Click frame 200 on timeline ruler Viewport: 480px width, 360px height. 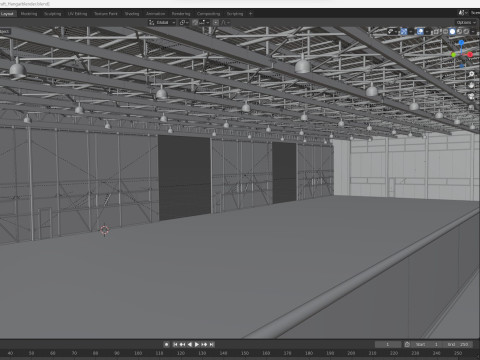351,353
